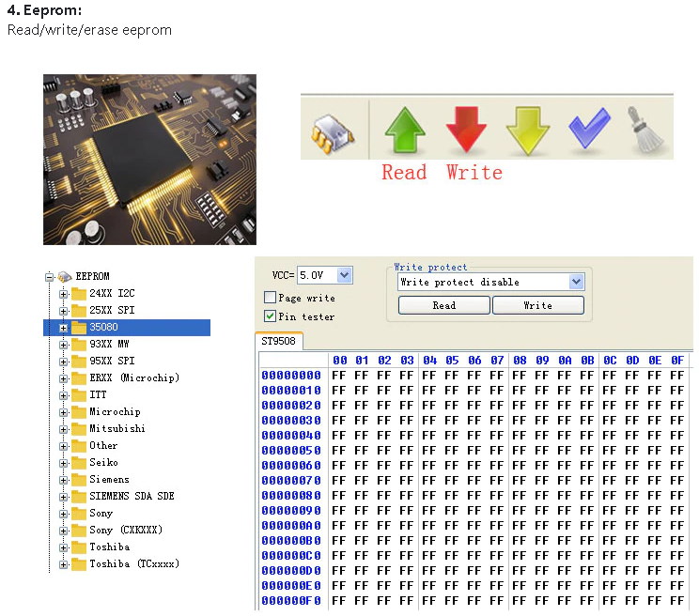Image resolution: width=699 pixels, height=616 pixels.
Task: Click the EEPROM root node icon
Action: (x=65, y=277)
